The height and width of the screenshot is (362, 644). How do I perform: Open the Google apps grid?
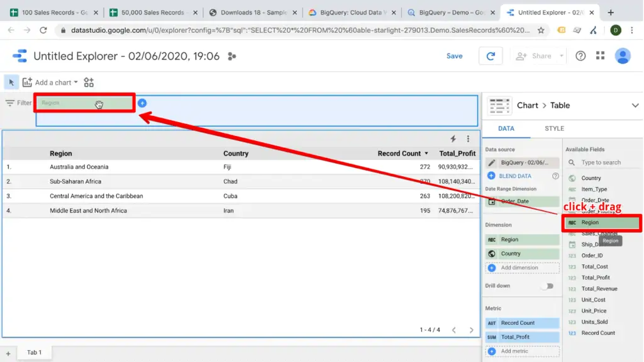600,55
